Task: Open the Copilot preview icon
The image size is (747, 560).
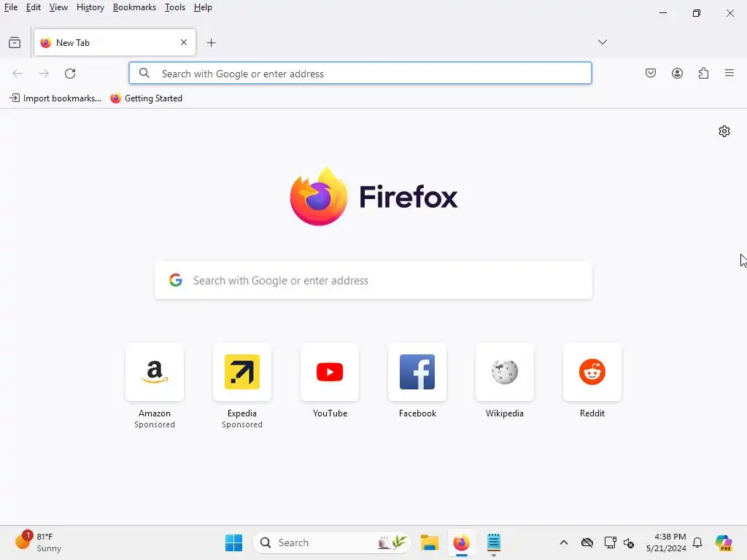Action: coord(724,542)
